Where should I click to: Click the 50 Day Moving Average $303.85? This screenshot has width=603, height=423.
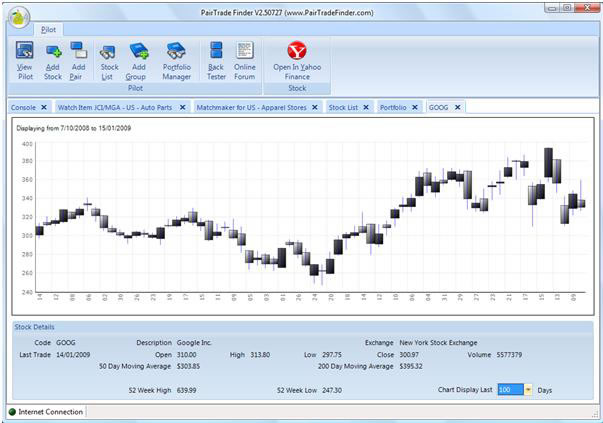point(188,366)
